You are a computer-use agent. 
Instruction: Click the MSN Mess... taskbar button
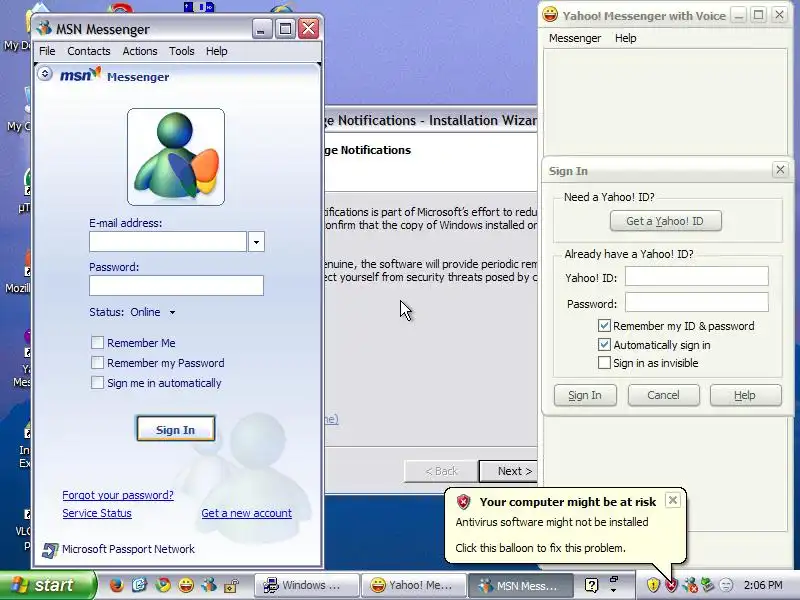[x=520, y=585]
